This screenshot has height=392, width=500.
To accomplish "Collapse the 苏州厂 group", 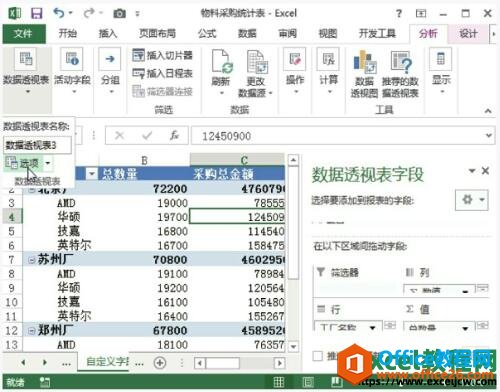I will point(31,260).
